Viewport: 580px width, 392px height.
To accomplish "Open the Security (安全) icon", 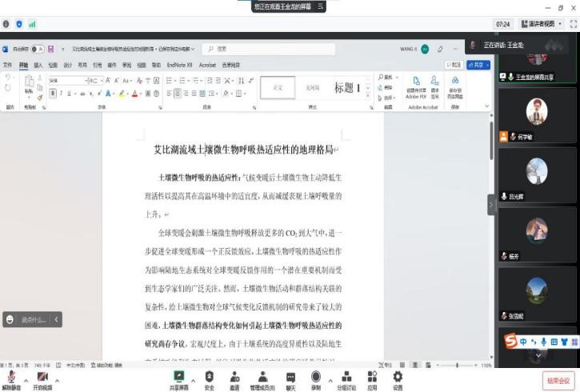I will [209, 376].
